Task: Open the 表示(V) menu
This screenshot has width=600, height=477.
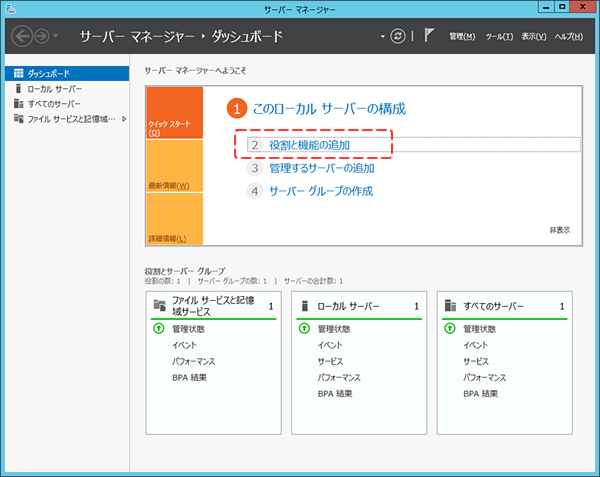Action: tap(534, 36)
